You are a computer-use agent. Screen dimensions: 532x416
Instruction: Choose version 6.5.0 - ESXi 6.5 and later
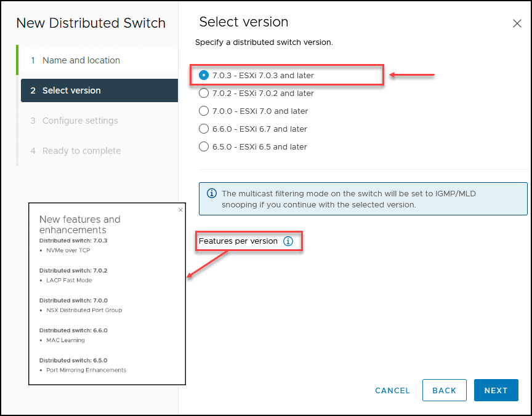204,146
